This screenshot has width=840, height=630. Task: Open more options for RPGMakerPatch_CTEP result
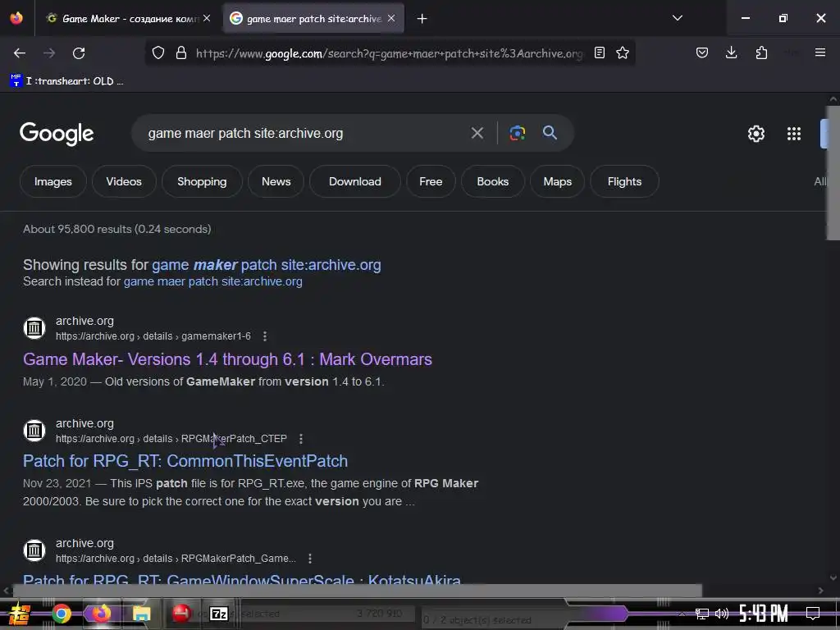coord(301,439)
